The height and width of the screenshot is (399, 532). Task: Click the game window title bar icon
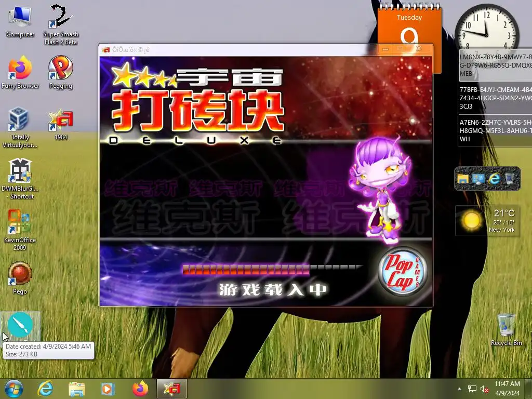click(106, 50)
